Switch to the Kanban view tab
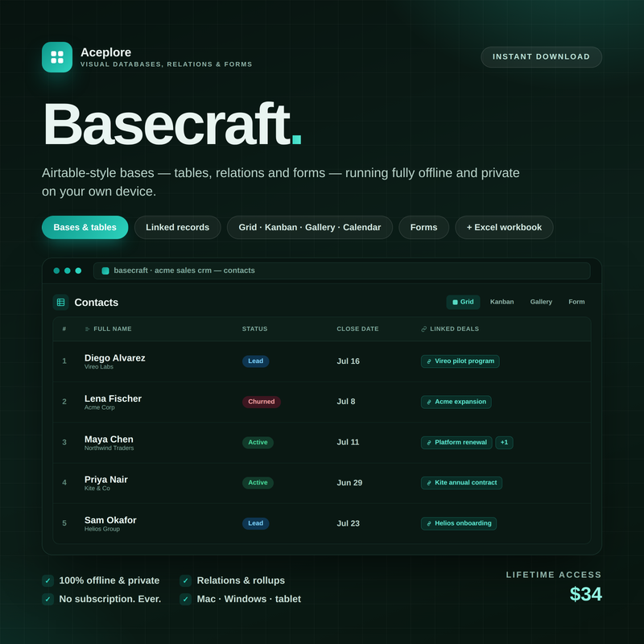 click(502, 302)
